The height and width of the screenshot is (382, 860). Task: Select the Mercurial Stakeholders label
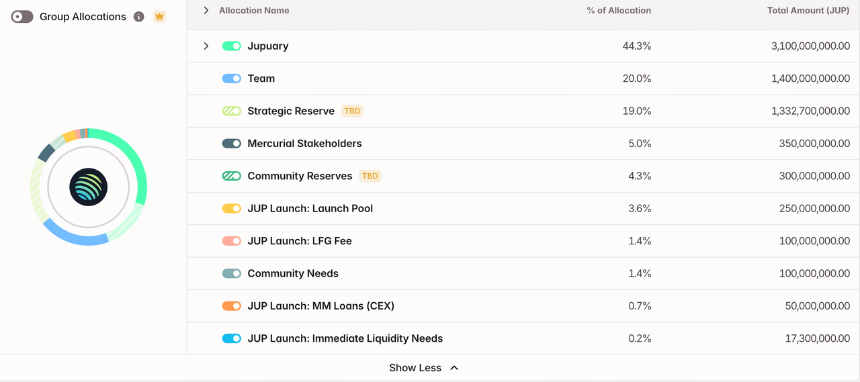tap(304, 143)
